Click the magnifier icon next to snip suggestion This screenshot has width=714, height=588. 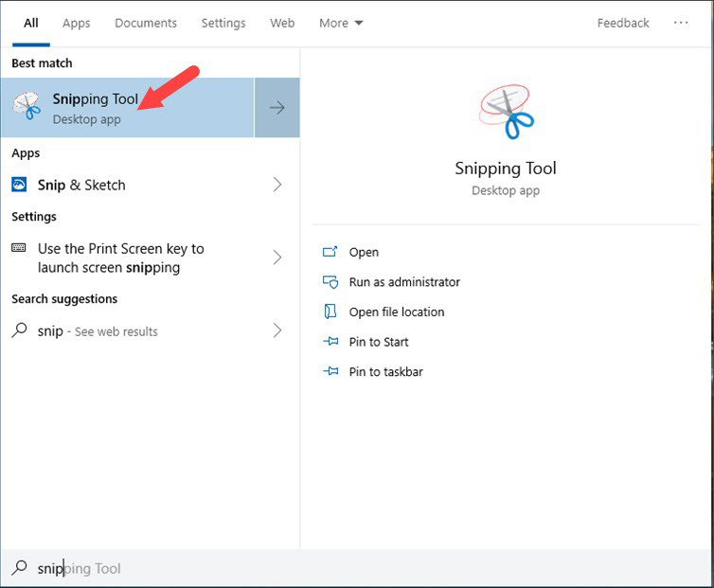(x=20, y=330)
